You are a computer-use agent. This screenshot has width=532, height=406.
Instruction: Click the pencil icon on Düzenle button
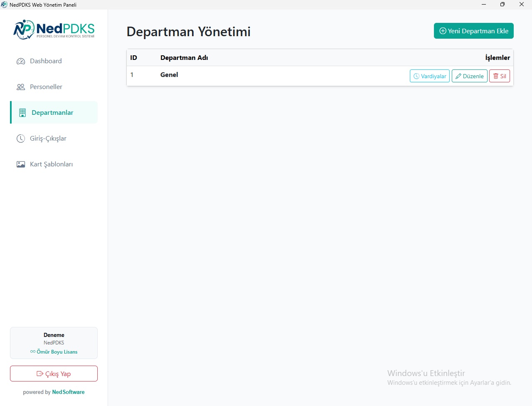pos(458,76)
